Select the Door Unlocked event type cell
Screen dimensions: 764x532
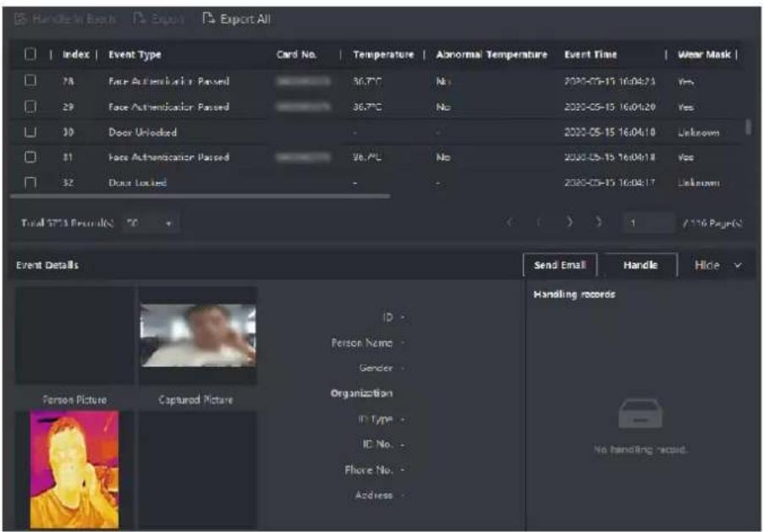[x=142, y=132]
